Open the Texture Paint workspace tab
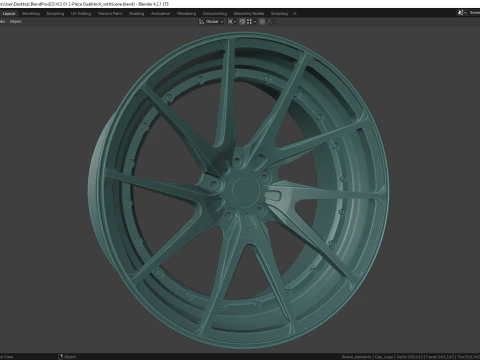Viewport: 480px width, 360px height. point(110,14)
